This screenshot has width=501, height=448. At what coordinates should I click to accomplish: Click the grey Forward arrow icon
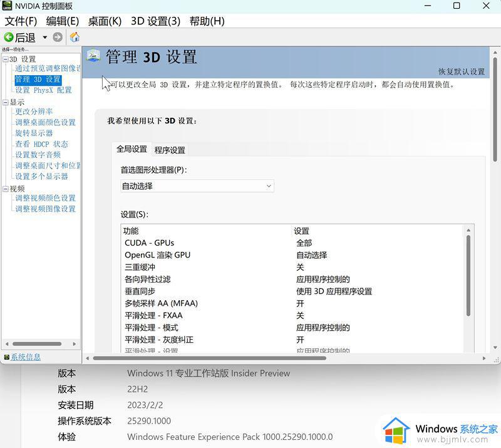pyautogui.click(x=58, y=38)
